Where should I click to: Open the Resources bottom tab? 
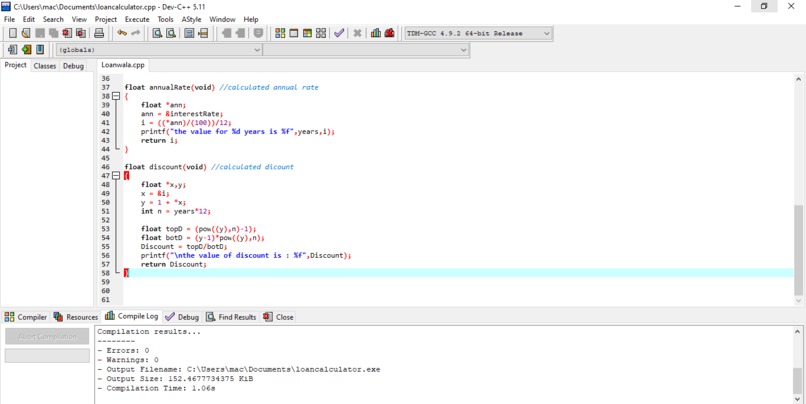(76, 317)
